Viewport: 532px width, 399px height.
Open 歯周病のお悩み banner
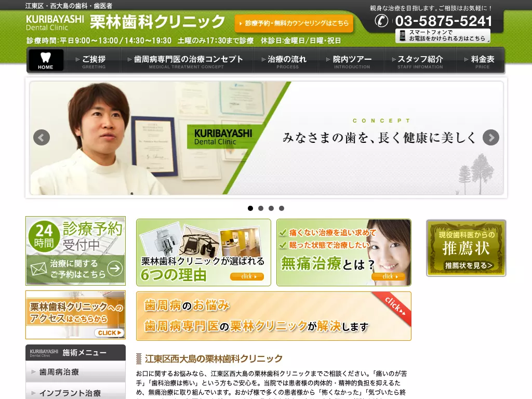(274, 316)
